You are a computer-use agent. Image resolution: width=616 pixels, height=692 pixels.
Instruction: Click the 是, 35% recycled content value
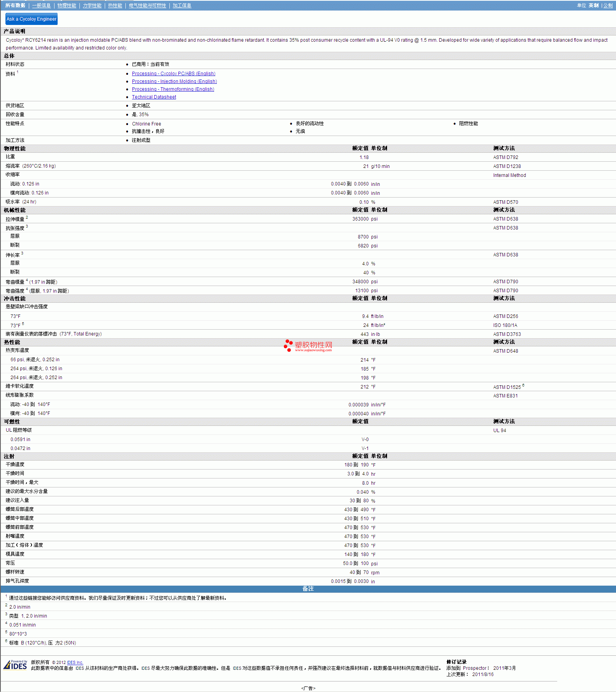140,115
